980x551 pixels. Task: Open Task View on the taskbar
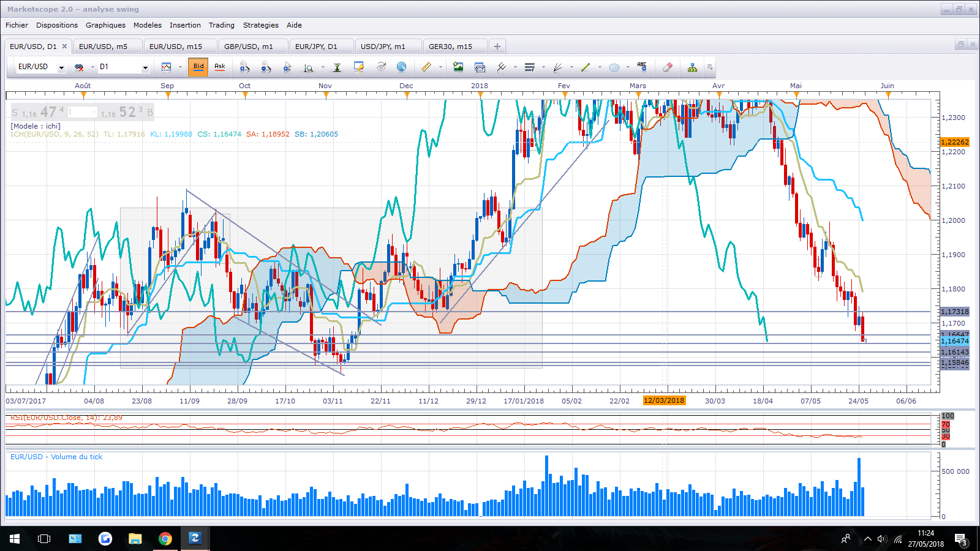tap(44, 539)
